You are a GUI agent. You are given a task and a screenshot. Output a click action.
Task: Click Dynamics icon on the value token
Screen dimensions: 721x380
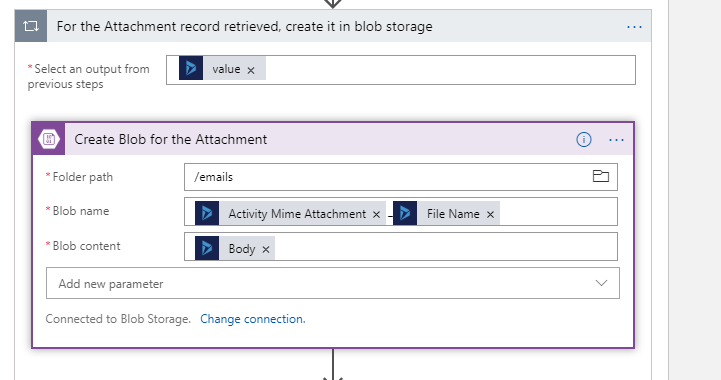191,69
